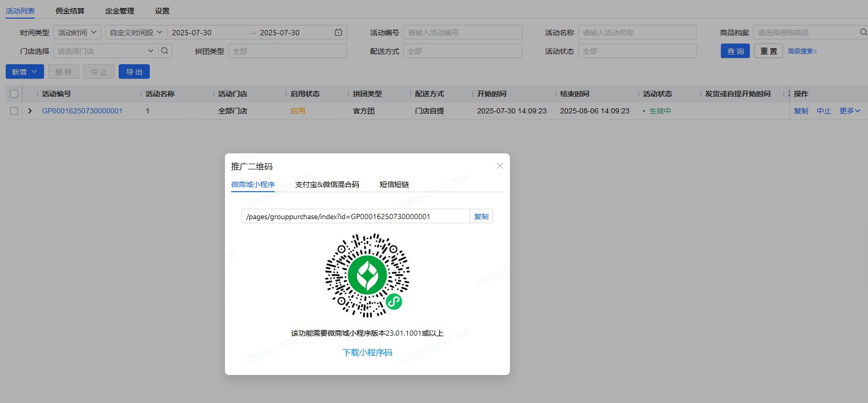The image size is (868, 403).
Task: Select the 短信短链 dialog tab
Action: [394, 184]
